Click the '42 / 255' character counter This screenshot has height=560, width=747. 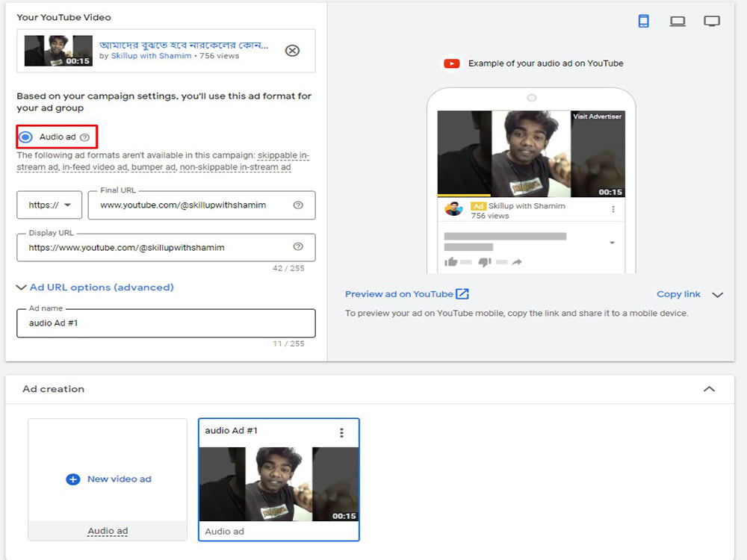(288, 268)
